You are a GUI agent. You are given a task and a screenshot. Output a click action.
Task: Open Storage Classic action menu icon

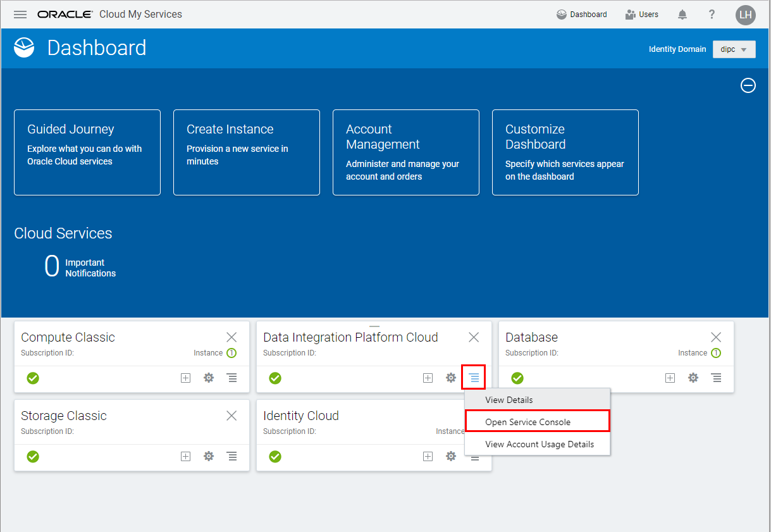[x=232, y=456]
